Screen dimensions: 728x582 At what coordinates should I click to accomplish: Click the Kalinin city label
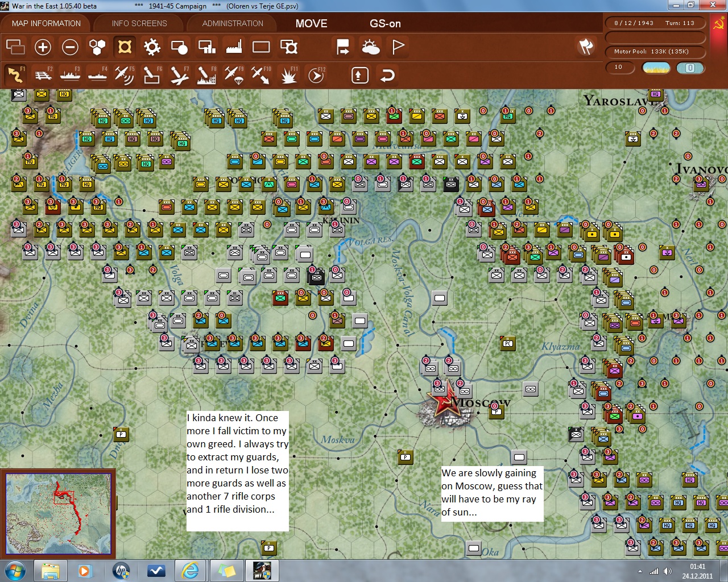pyautogui.click(x=341, y=220)
